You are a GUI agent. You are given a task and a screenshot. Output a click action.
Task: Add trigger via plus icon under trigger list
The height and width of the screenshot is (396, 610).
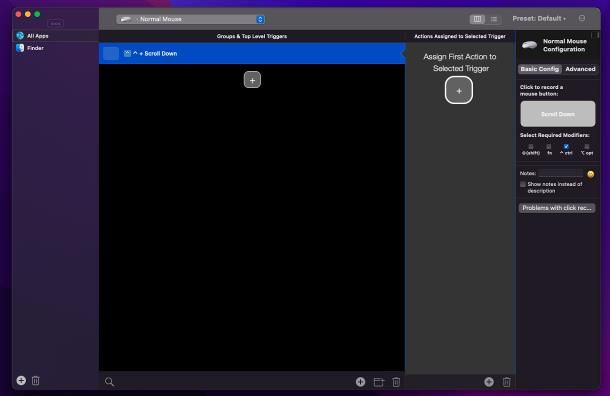tap(360, 382)
